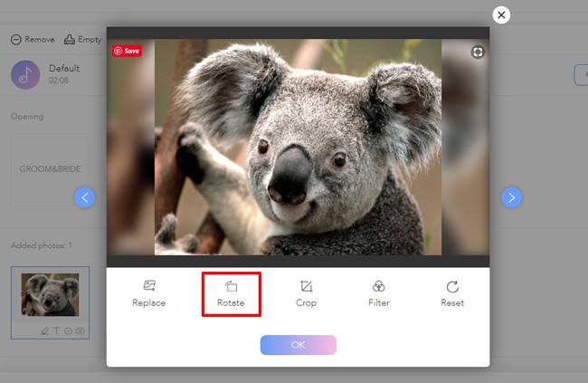
Task: Click the 'Added photos: 1' label
Action: tap(42, 245)
